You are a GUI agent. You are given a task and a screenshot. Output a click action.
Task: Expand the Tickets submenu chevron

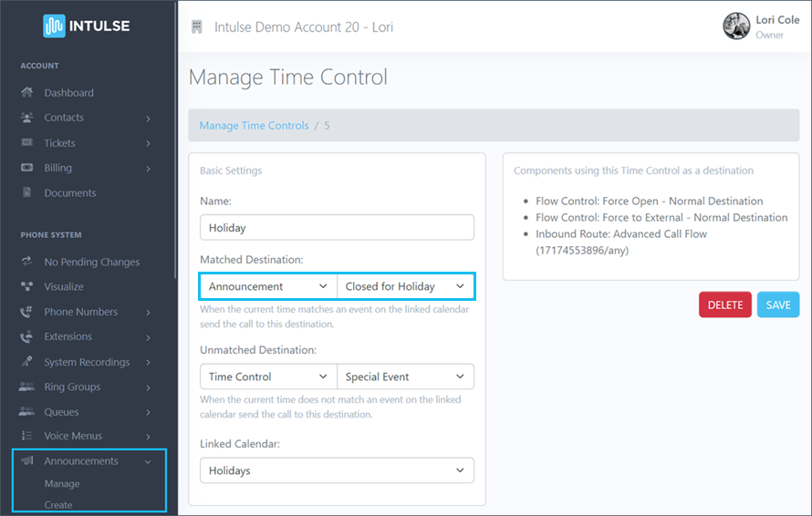coord(148,143)
